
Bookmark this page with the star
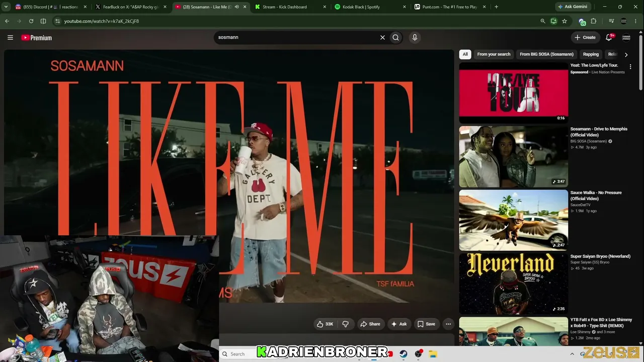pos(565,21)
